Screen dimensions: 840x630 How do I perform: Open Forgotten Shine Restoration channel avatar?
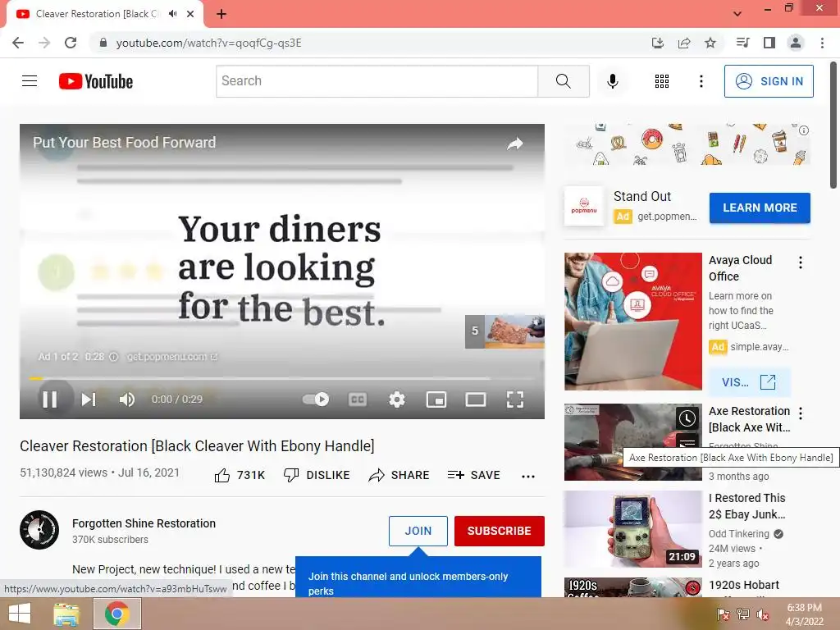tap(39, 531)
